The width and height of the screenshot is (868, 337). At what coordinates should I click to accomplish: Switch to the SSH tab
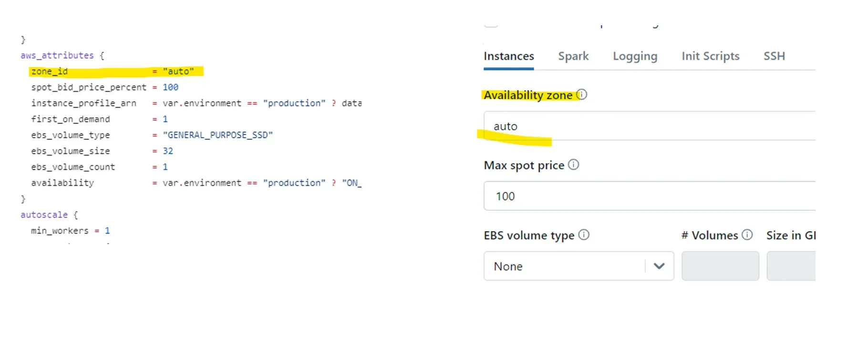[774, 56]
